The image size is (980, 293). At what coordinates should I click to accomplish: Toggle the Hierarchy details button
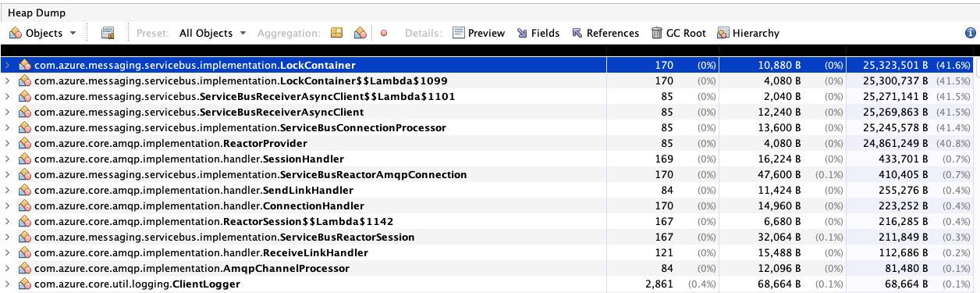[747, 34]
